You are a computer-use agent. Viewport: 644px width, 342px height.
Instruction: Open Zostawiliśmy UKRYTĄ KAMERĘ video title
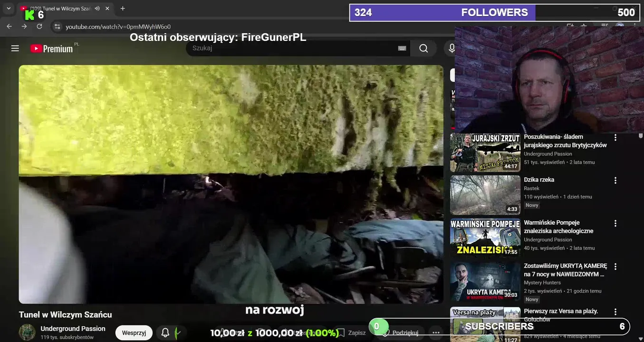pos(565,270)
